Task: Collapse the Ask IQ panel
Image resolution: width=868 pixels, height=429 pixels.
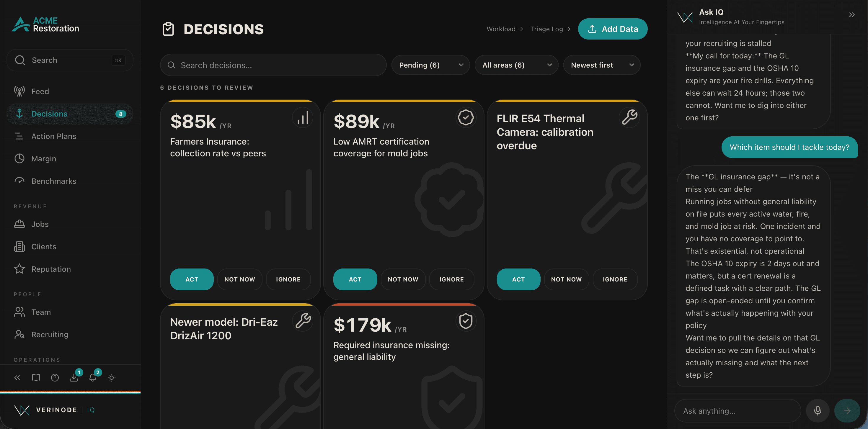Action: [851, 15]
